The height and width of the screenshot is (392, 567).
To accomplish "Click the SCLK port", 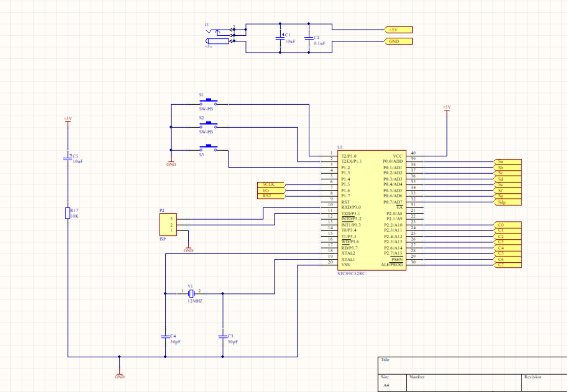I will point(271,185).
